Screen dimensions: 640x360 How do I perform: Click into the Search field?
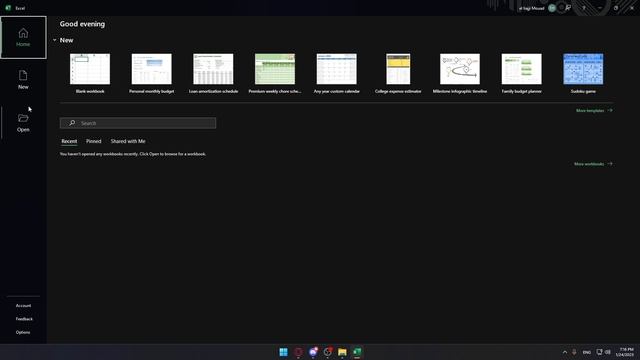tap(138, 123)
